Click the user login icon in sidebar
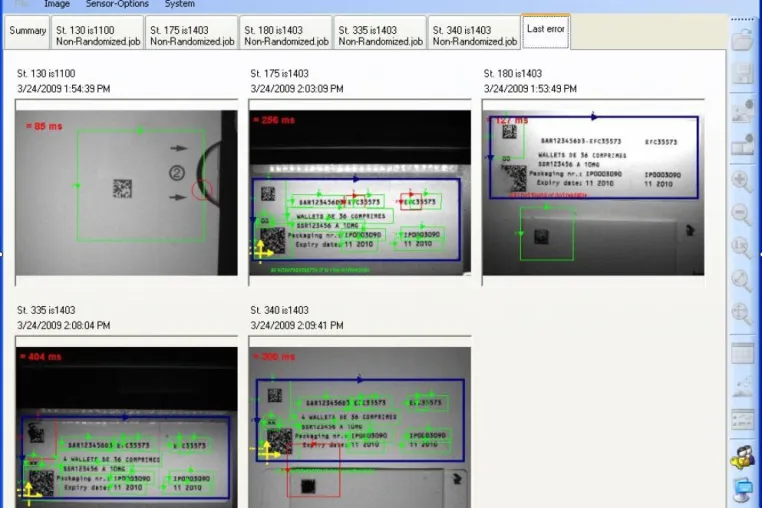The height and width of the screenshot is (508, 762). click(742, 457)
